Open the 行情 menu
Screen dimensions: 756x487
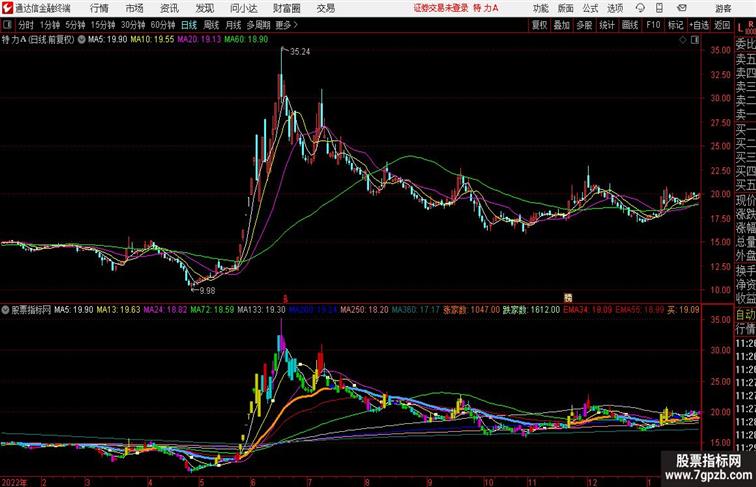tap(99, 8)
